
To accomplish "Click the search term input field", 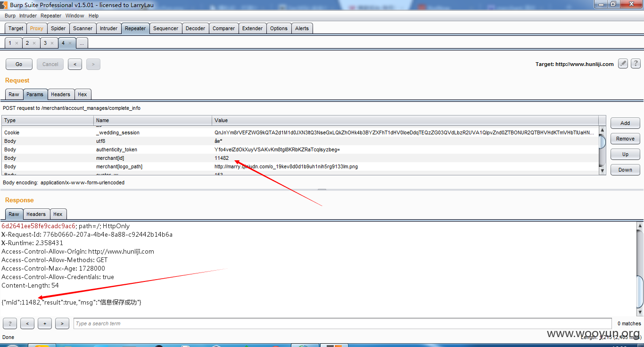I will [x=343, y=323].
